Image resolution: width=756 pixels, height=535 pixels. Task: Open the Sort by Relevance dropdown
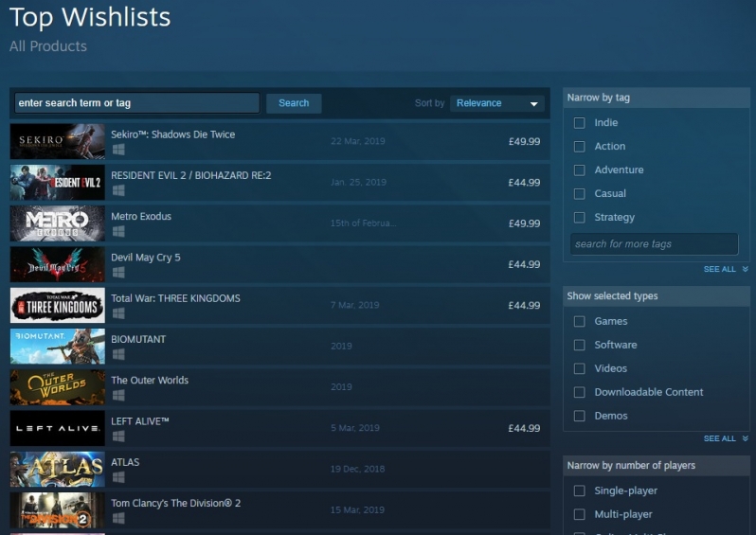497,103
